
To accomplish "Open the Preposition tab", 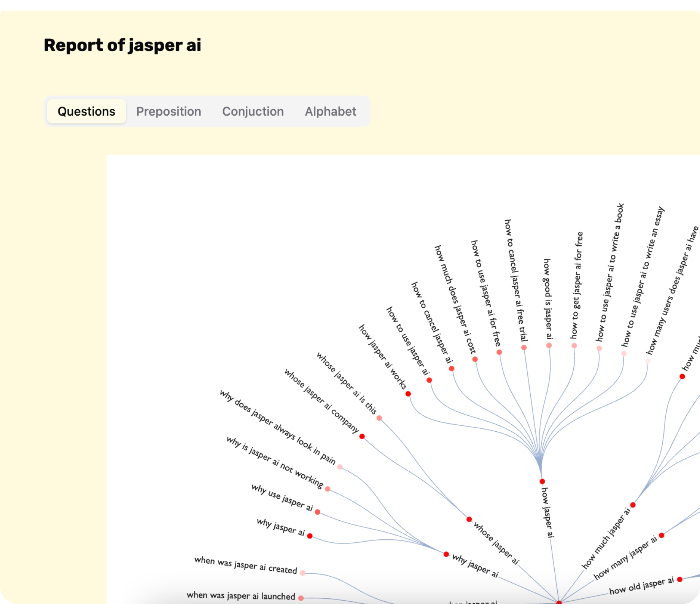I will pyautogui.click(x=169, y=111).
